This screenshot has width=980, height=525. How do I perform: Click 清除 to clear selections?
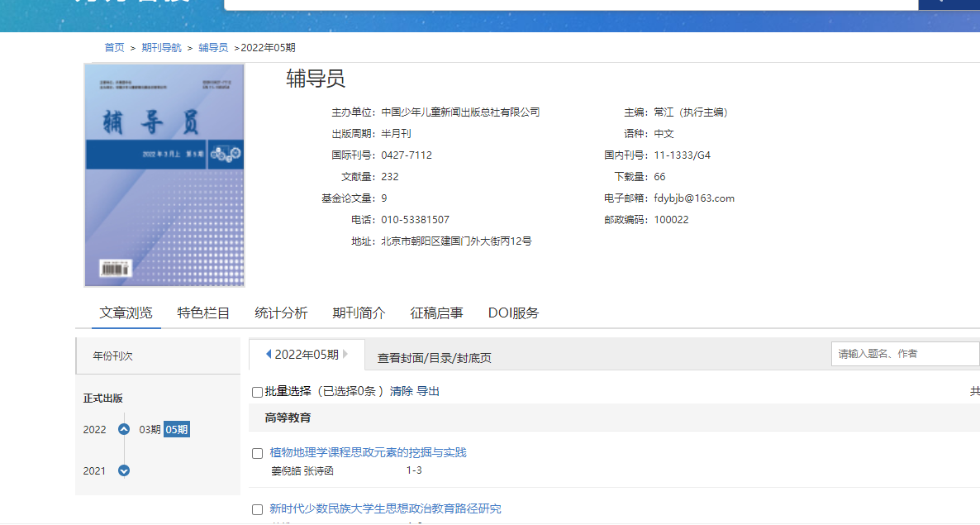click(x=402, y=391)
